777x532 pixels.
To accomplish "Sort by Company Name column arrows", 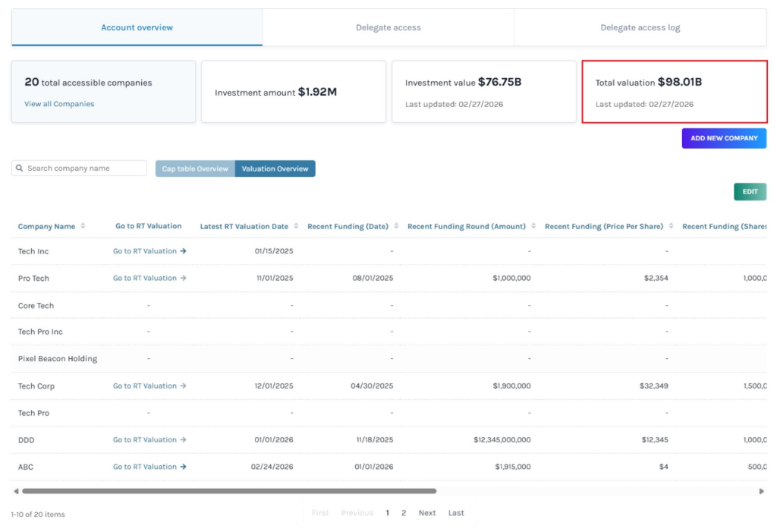I will [x=83, y=226].
